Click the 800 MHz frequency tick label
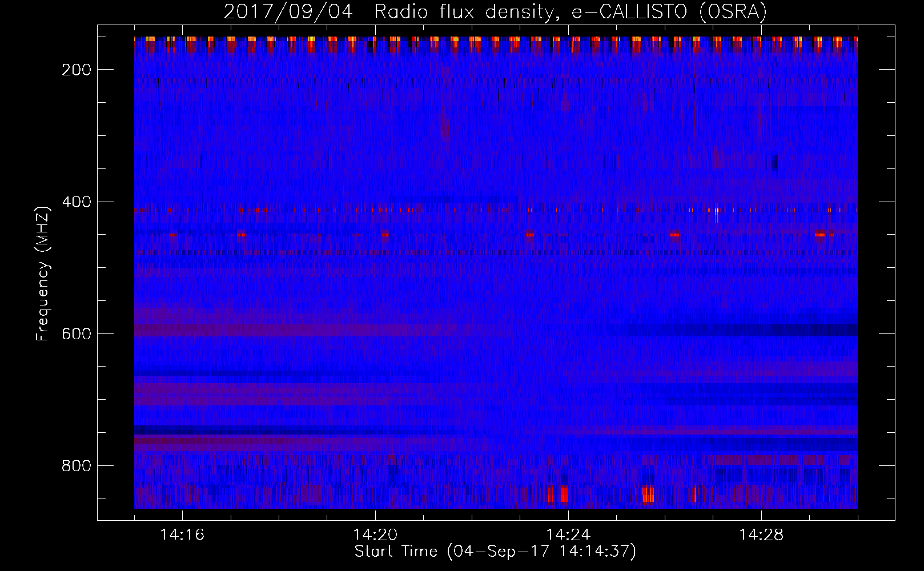Screen dimensions: 924x571 [77, 466]
